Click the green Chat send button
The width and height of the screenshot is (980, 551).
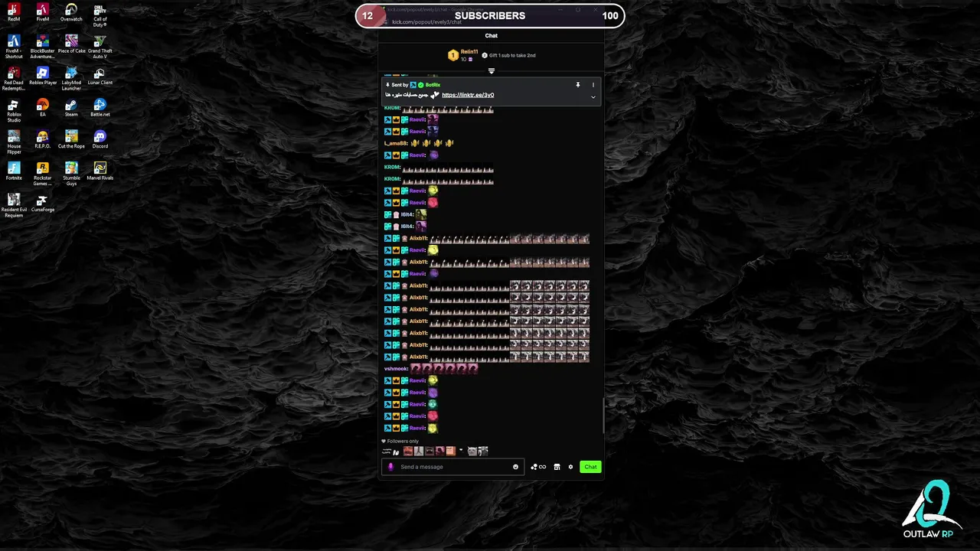pos(590,467)
